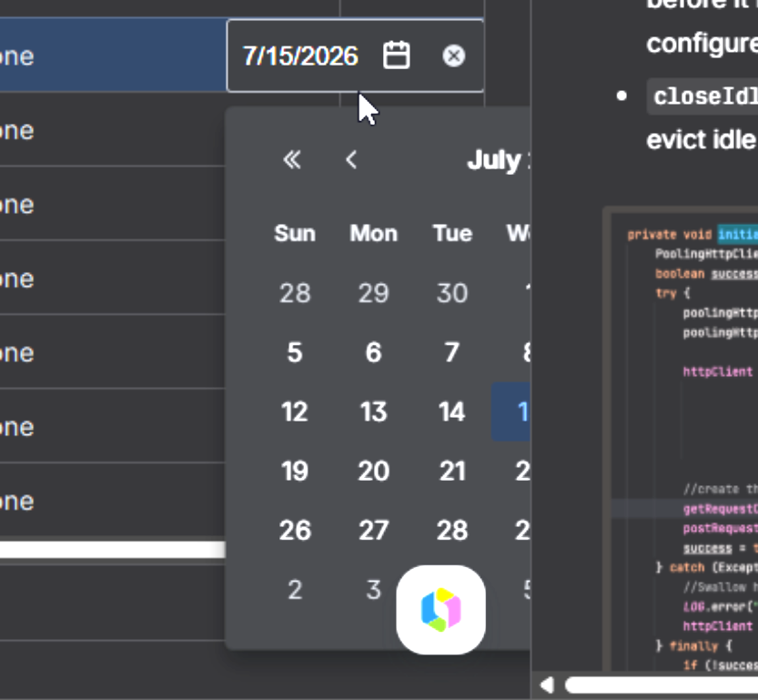
Task: Click the left arrow on horizontal scrollbar
Action: [x=547, y=685]
